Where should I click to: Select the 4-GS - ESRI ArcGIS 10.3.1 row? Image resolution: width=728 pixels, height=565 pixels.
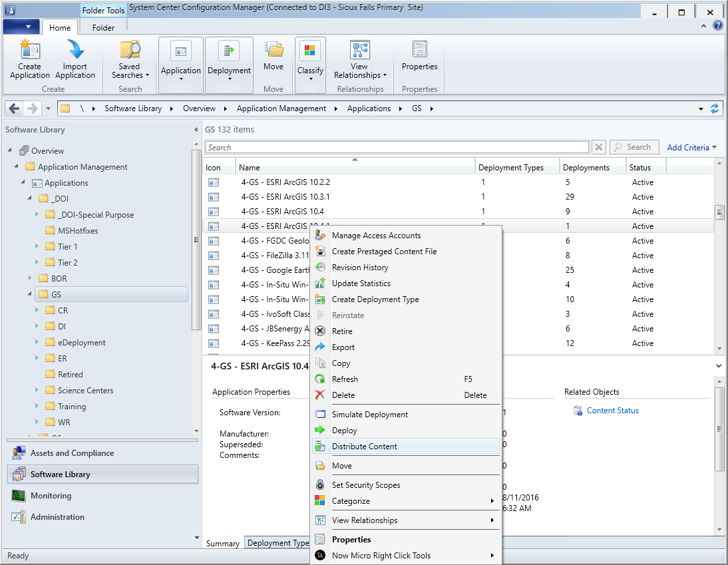pos(458,197)
